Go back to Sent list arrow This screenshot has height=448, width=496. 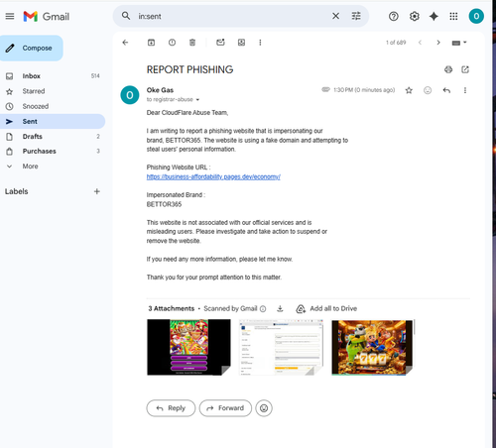pyautogui.click(x=125, y=43)
